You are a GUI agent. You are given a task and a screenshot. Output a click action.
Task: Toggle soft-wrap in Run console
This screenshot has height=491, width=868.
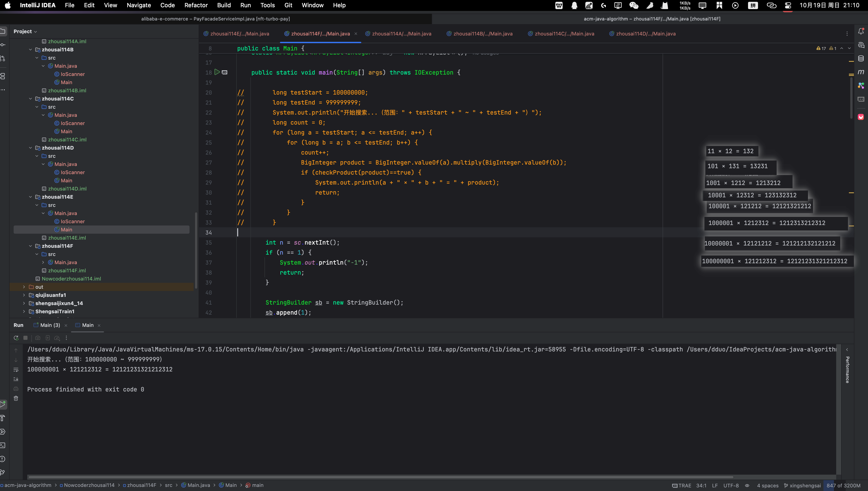click(16, 370)
